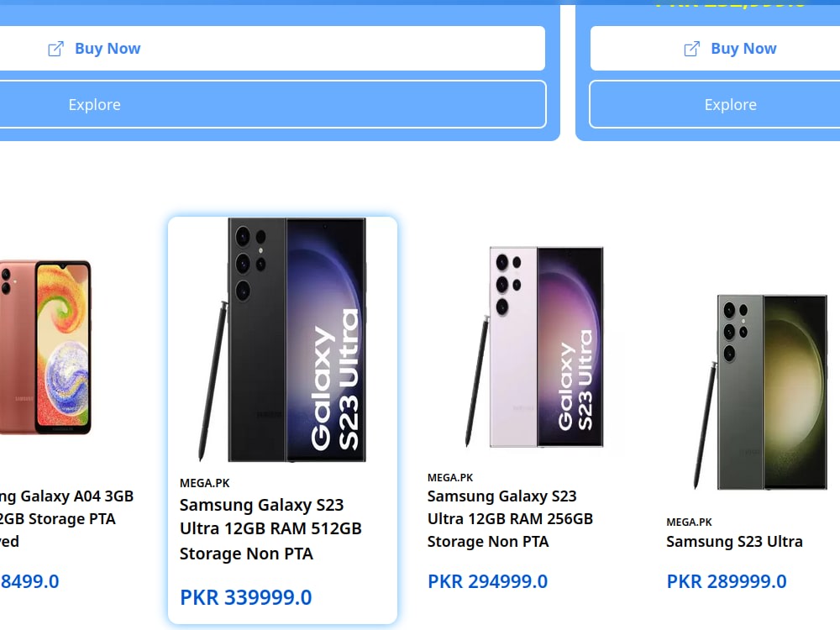Open the Samsung S23 Ultra title link
Screen dimensions: 840x630
(734, 542)
